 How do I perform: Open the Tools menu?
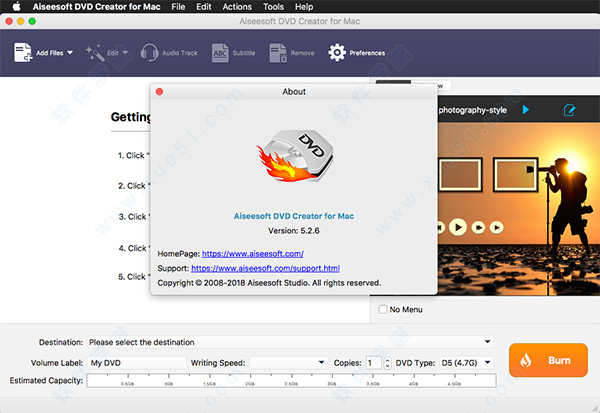pos(273,7)
